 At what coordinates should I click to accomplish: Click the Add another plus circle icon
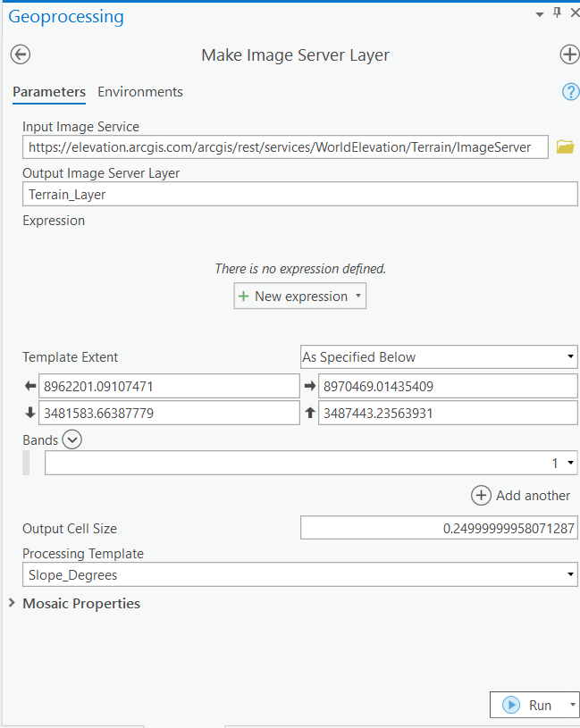click(481, 495)
